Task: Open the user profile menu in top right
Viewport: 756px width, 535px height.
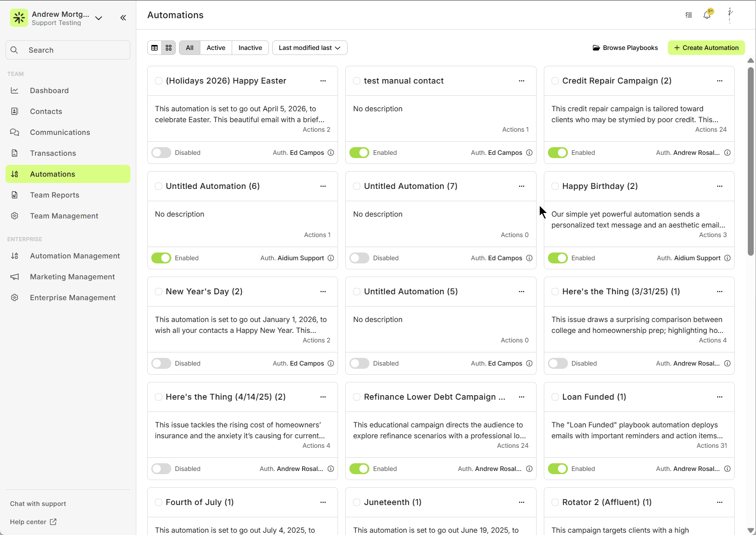Action: coord(730,15)
